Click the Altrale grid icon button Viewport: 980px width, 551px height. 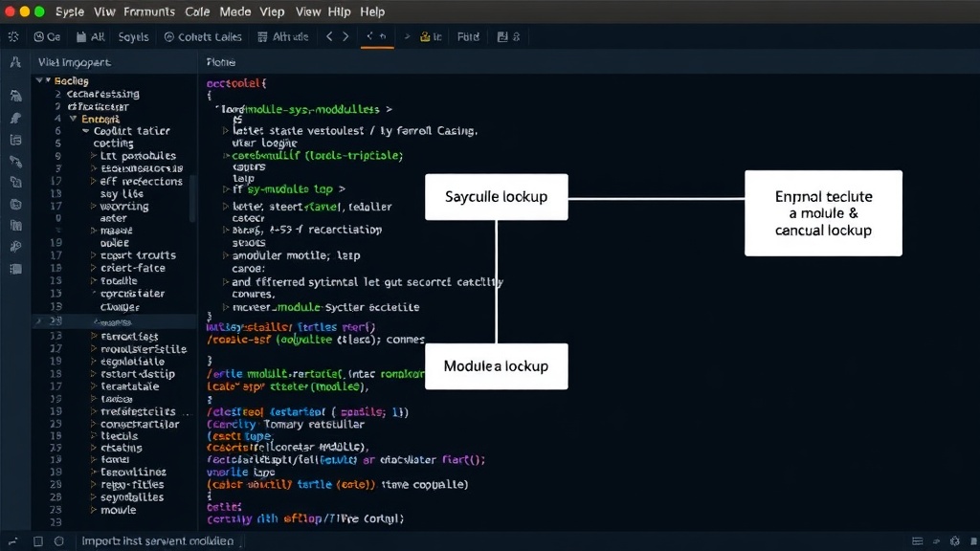282,37
